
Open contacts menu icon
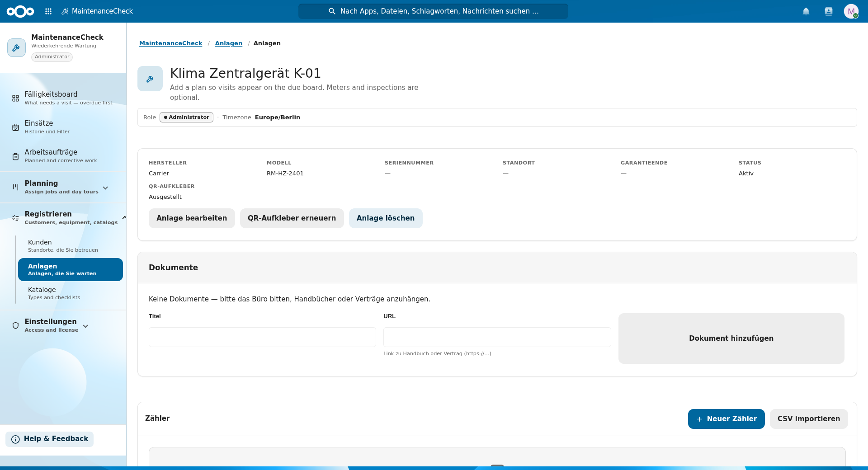(829, 11)
